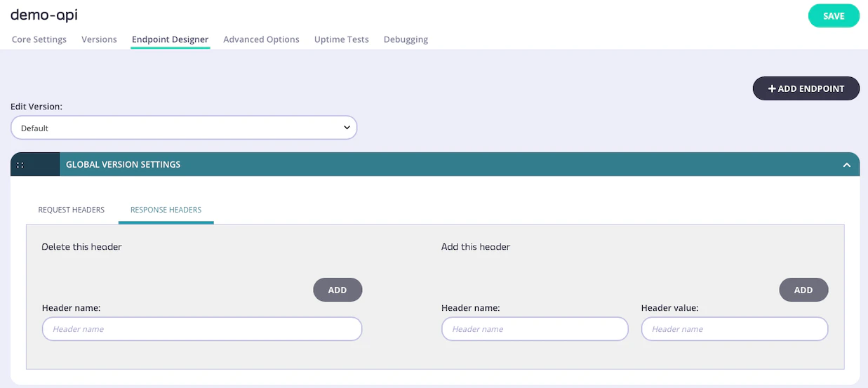This screenshot has height=388, width=868.
Task: Select the Endpoint Designer tab
Action: pos(170,39)
